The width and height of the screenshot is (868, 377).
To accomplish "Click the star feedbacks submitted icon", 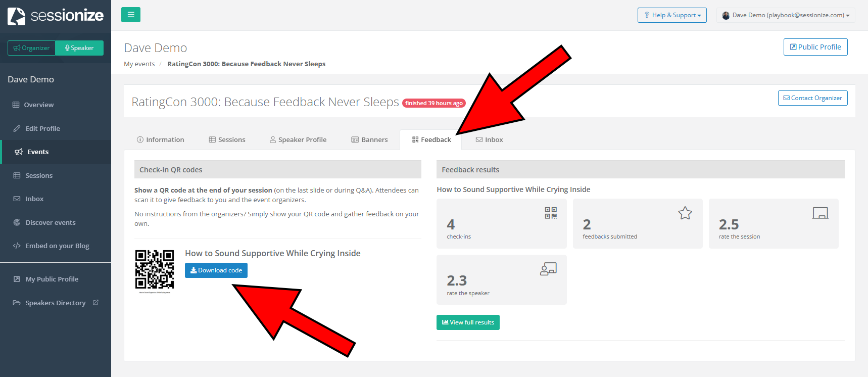I will pyautogui.click(x=685, y=213).
